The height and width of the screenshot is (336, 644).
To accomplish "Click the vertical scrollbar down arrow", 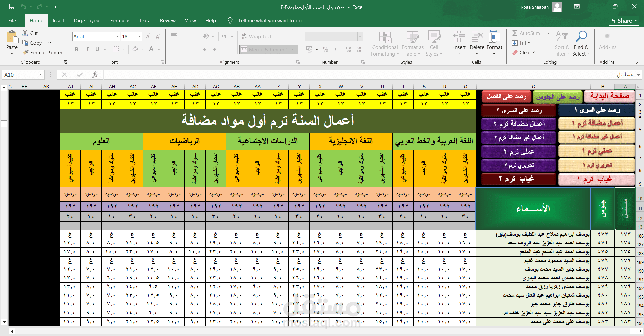I will tap(4, 322).
